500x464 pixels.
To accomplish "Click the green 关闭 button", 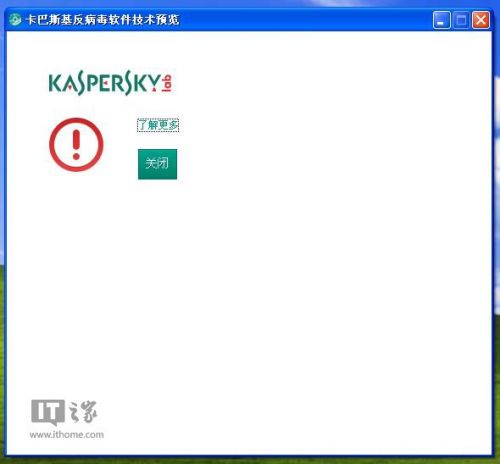I will (157, 164).
